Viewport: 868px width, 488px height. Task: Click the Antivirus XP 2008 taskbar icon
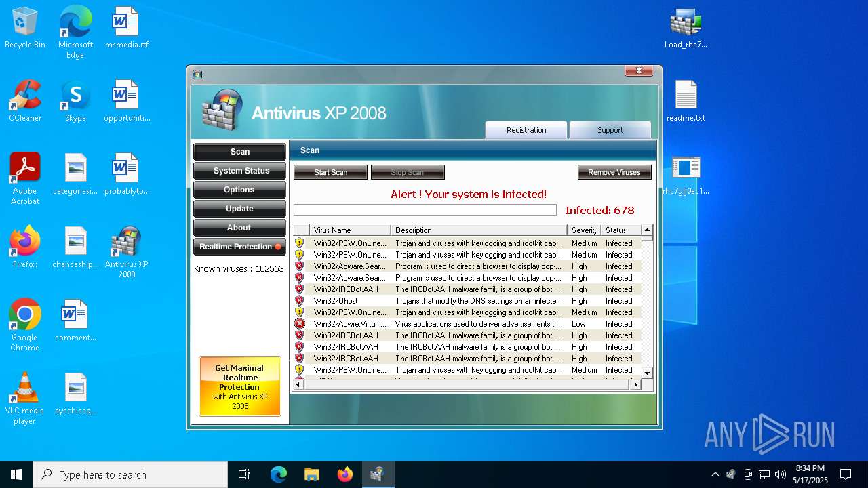[378, 474]
